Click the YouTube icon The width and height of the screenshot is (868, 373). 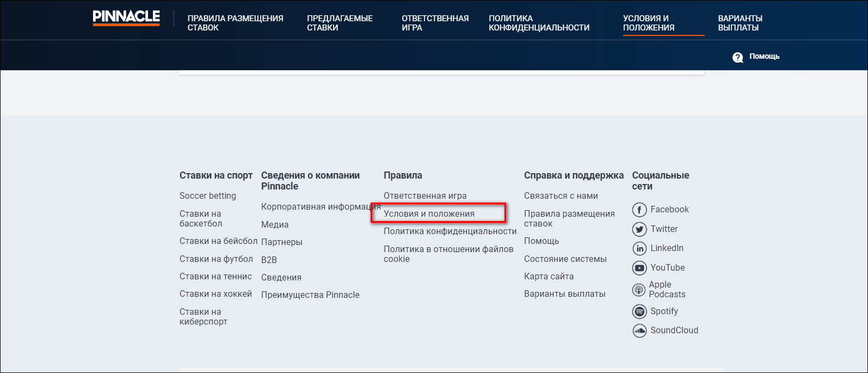[x=639, y=268]
